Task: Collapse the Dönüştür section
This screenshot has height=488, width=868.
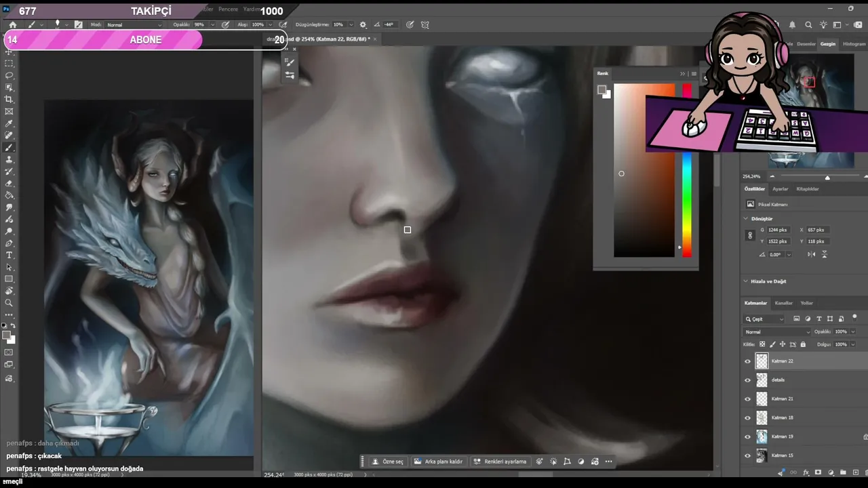Action: coord(746,219)
